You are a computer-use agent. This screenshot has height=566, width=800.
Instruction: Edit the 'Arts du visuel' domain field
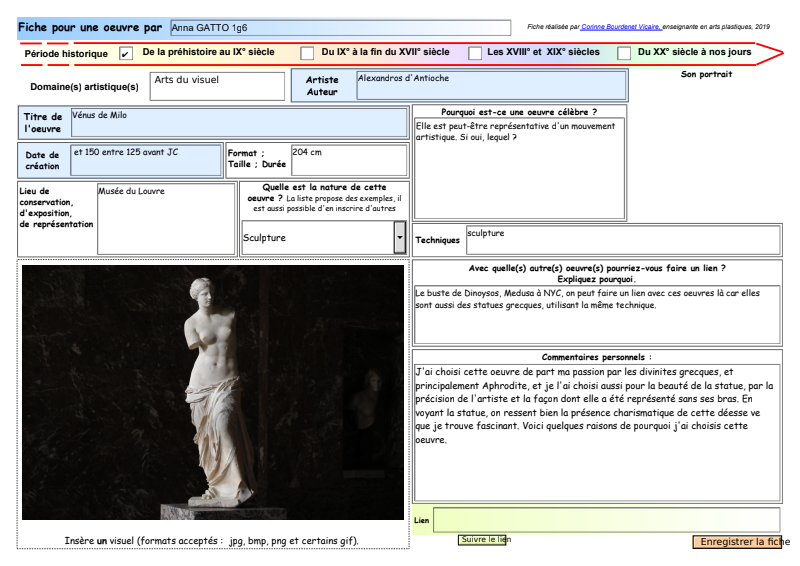pos(217,86)
